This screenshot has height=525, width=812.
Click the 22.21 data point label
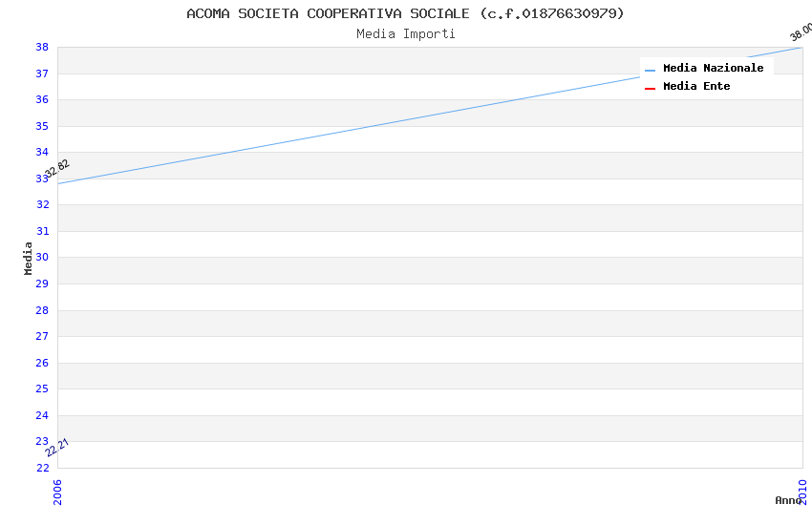pyautogui.click(x=57, y=447)
